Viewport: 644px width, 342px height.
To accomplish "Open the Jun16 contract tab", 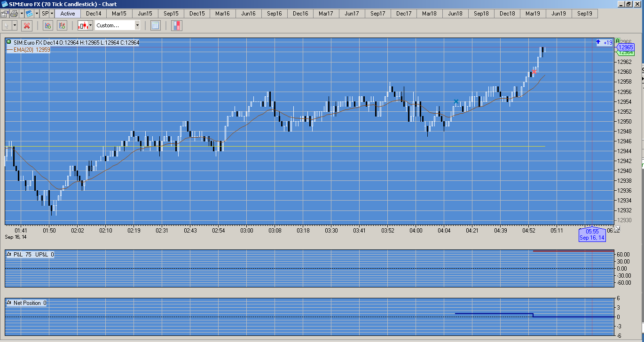I will click(249, 14).
